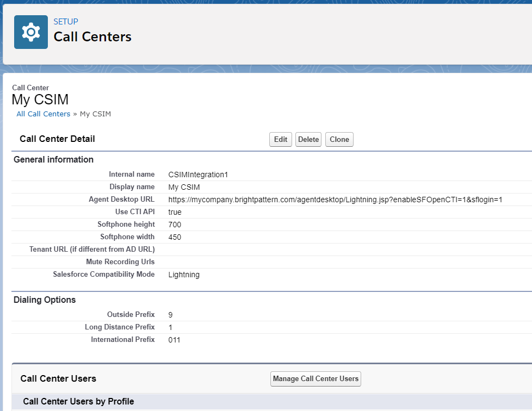532x411 pixels.
Task: Open Manage Call Center Users
Action: (316, 379)
